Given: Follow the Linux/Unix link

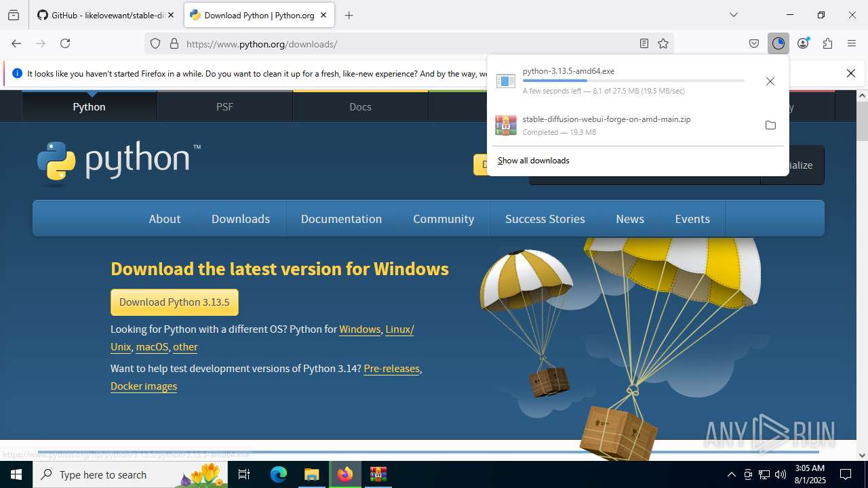Looking at the screenshot, I should coord(399,329).
